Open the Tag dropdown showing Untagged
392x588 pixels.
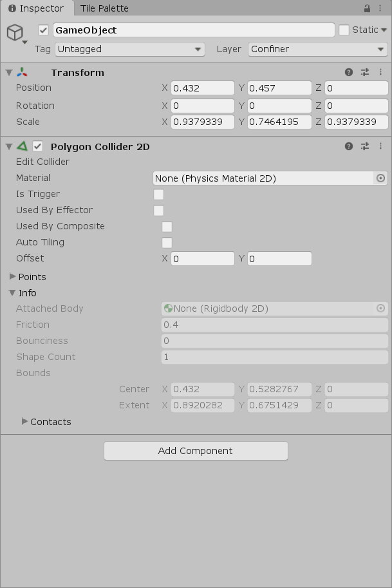pos(129,49)
